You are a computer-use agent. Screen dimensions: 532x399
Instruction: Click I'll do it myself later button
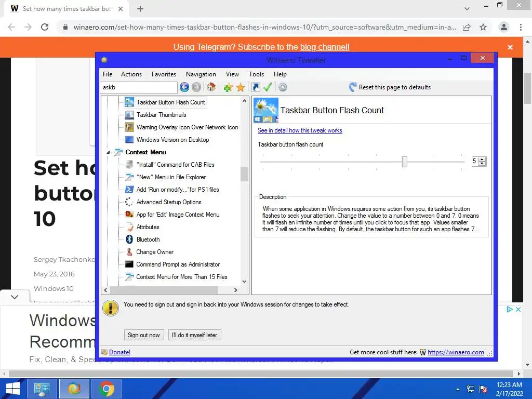[x=194, y=335]
